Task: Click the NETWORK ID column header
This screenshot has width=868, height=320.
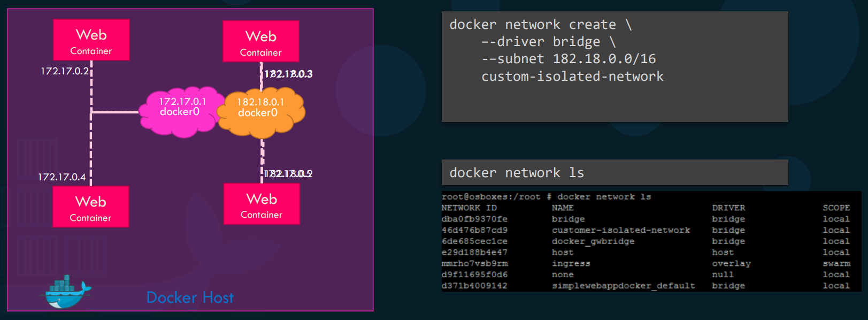Action: click(469, 208)
